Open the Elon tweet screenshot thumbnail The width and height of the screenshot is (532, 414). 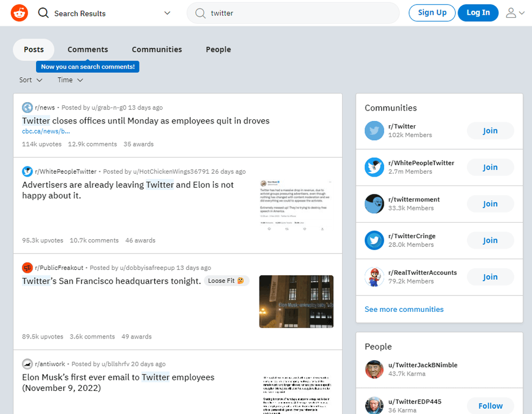pyautogui.click(x=296, y=206)
